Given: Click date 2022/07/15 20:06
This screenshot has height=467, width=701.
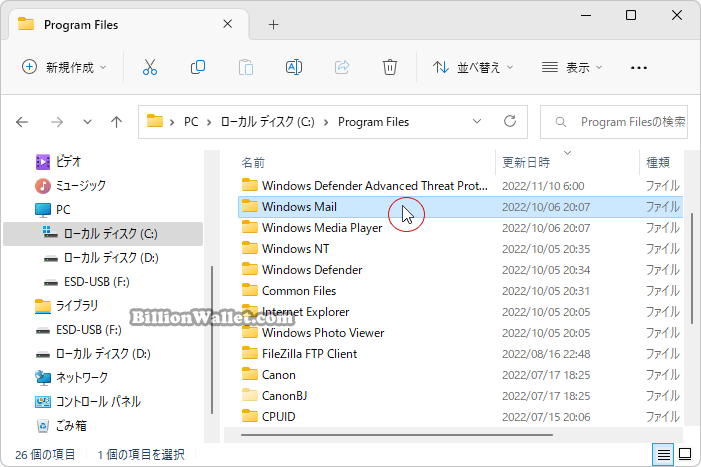Looking at the screenshot, I should pos(546,417).
